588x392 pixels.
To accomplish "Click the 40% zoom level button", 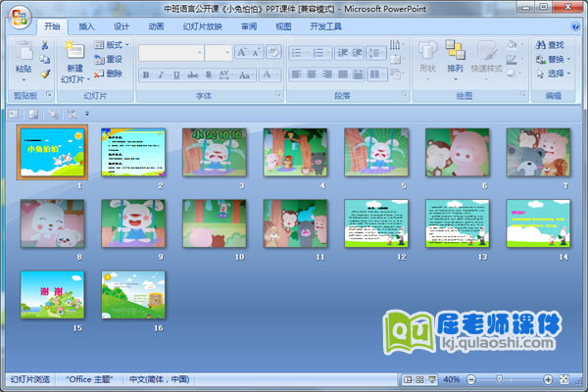I will [x=451, y=379].
